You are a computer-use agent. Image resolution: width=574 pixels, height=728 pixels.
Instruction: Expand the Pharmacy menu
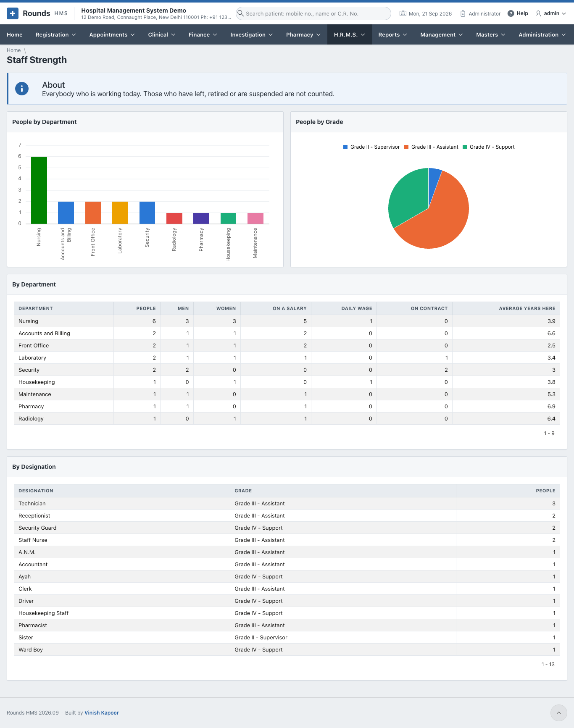[x=303, y=34]
